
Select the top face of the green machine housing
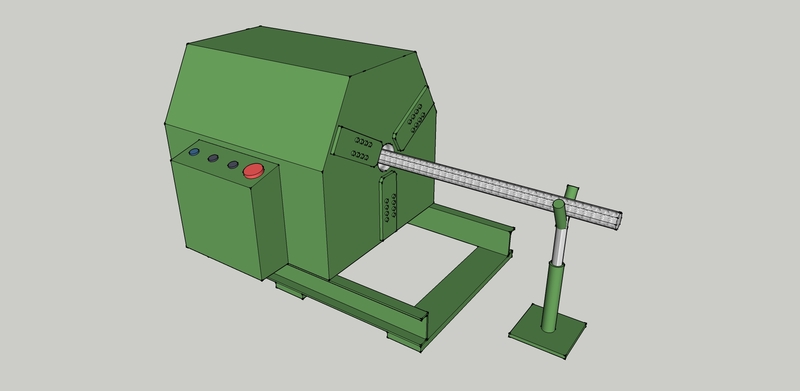coord(302,51)
